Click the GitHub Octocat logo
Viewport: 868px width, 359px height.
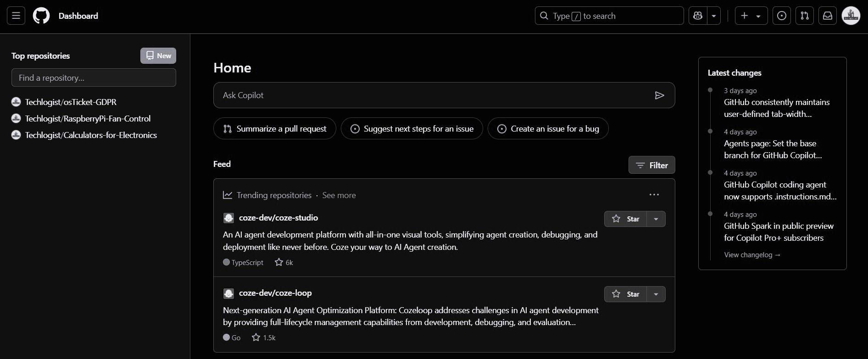pyautogui.click(x=41, y=16)
